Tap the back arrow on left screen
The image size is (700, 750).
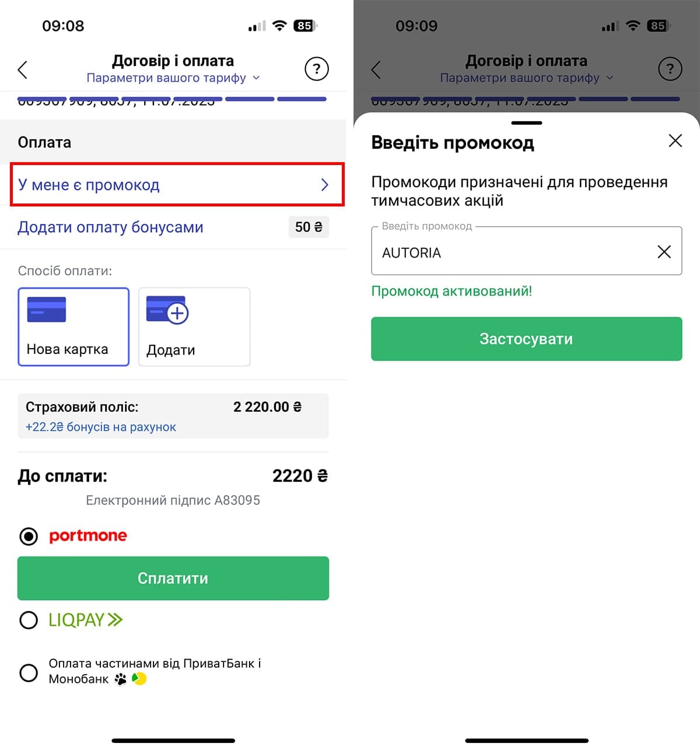[x=23, y=70]
